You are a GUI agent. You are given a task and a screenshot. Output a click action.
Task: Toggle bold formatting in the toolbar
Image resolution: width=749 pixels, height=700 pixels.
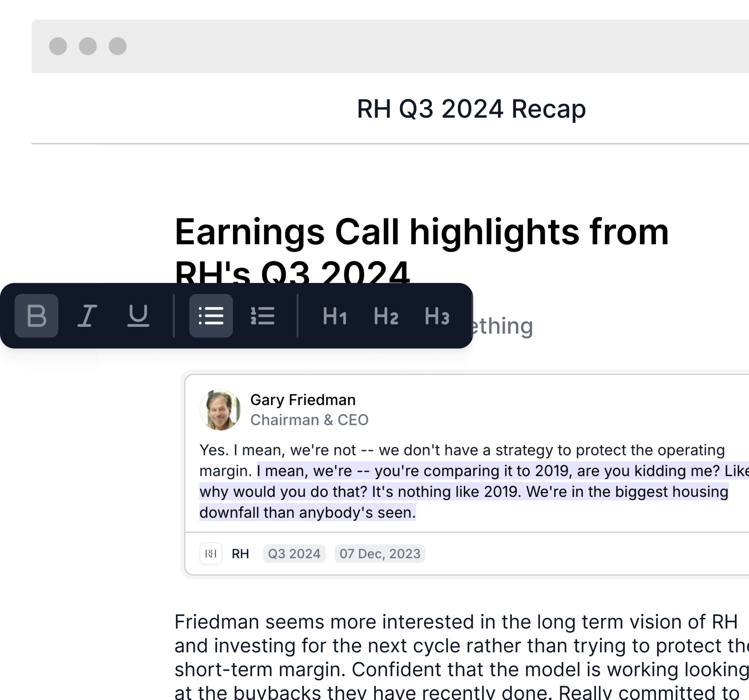pyautogui.click(x=36, y=316)
